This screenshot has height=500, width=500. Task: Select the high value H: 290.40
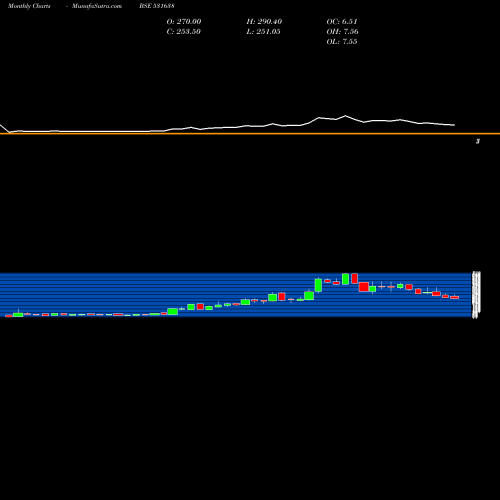(x=264, y=21)
